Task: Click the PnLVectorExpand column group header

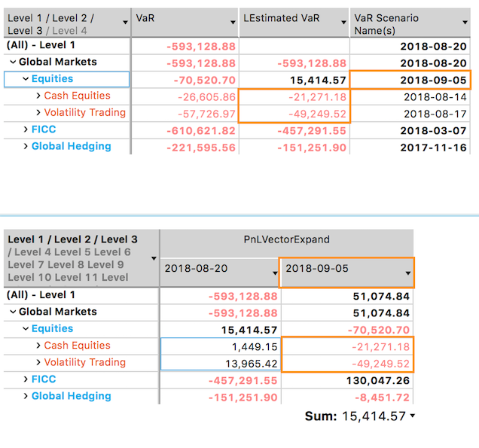Action: pos(286,239)
